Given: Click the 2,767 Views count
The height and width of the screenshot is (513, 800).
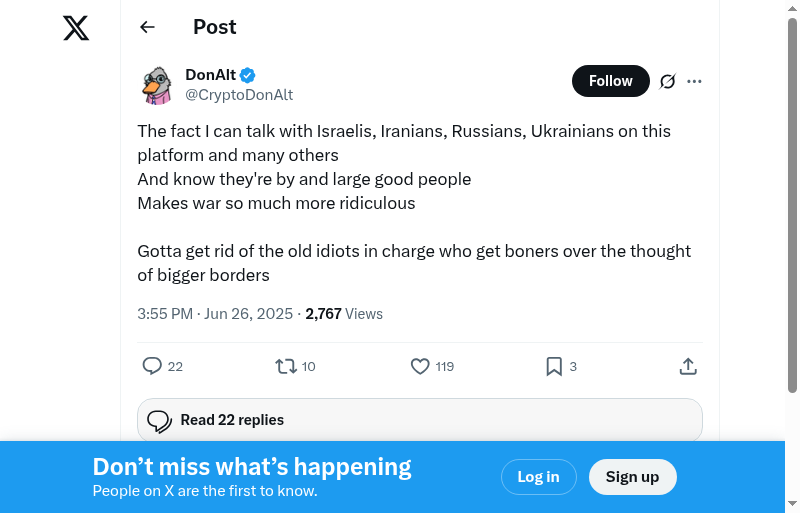Looking at the screenshot, I should click(x=344, y=314).
